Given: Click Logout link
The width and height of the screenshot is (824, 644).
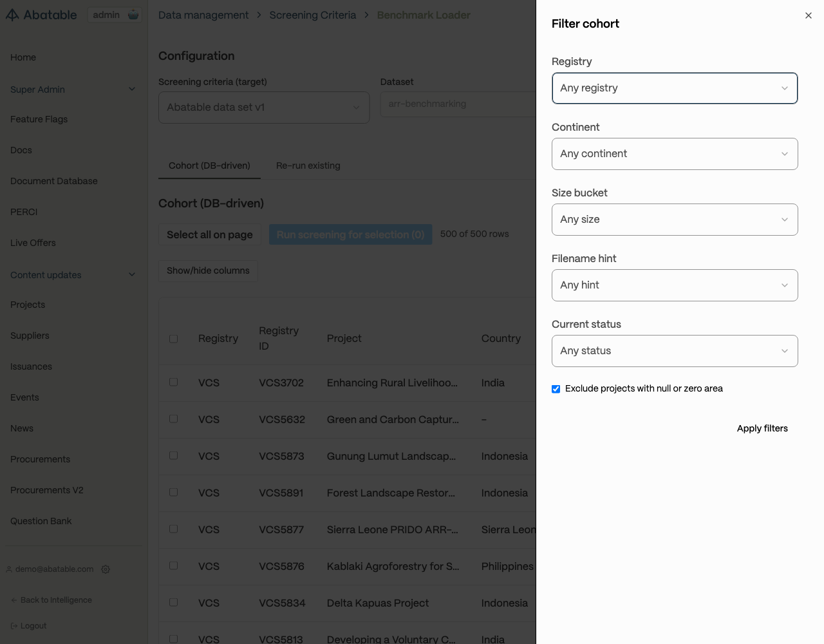Looking at the screenshot, I should coord(33,626).
